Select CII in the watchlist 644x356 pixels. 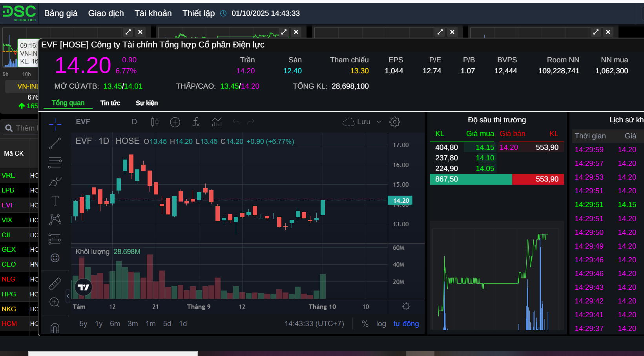click(6, 235)
